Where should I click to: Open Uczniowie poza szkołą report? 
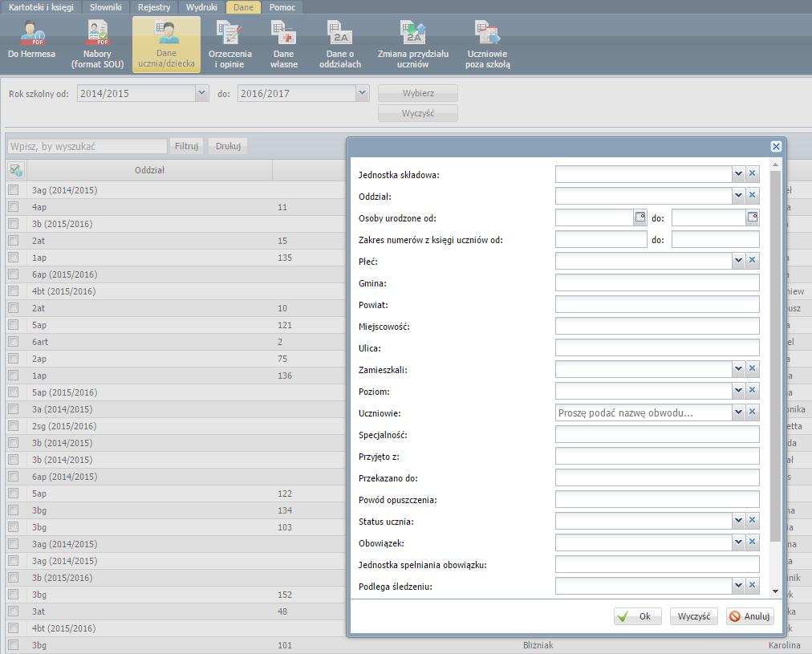pos(487,44)
